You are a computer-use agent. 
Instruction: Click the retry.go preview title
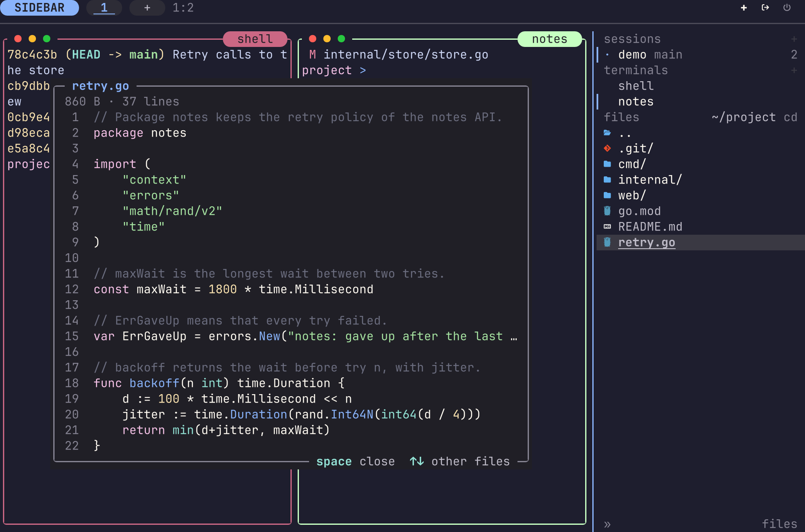pos(101,86)
